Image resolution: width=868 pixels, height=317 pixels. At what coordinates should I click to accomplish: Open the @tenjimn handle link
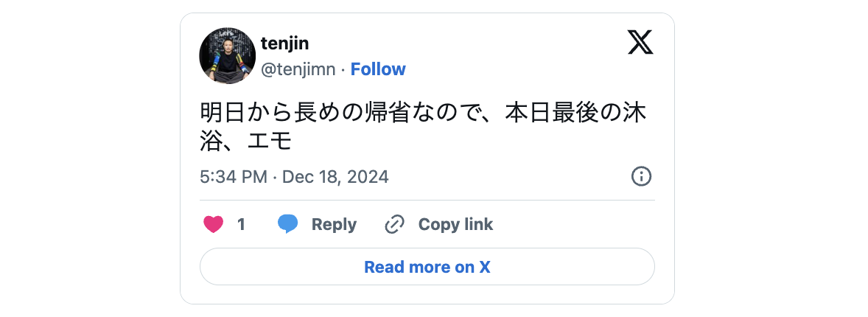pos(298,69)
